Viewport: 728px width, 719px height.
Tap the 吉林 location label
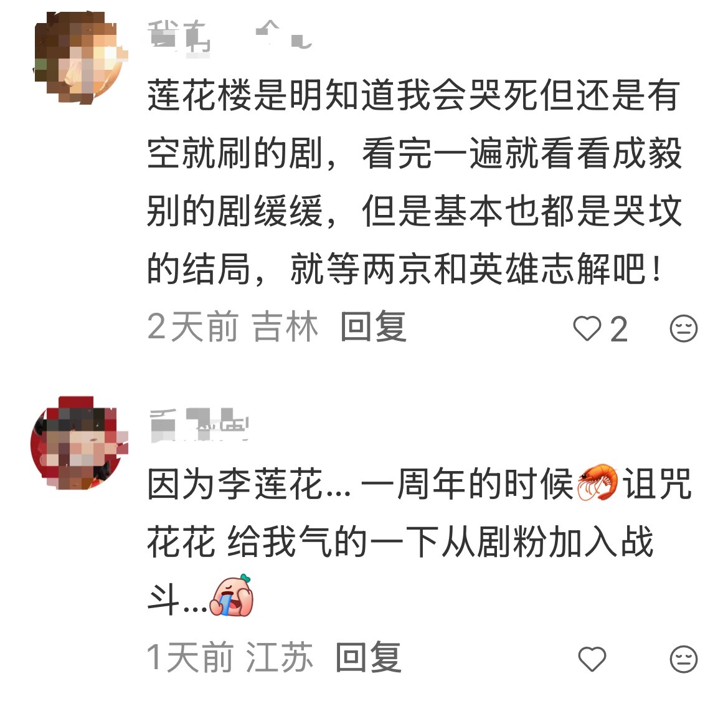tap(285, 327)
